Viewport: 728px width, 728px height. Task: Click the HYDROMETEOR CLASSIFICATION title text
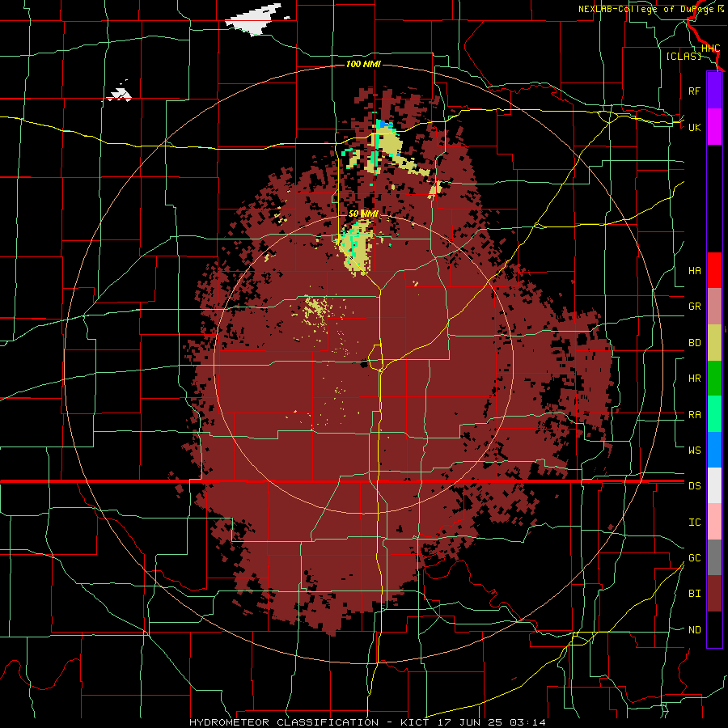tap(284, 722)
